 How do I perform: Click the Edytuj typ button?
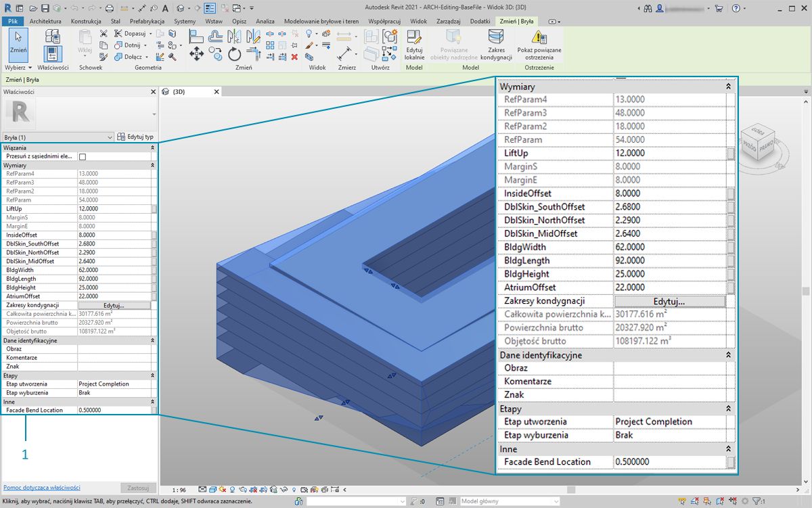coord(135,137)
